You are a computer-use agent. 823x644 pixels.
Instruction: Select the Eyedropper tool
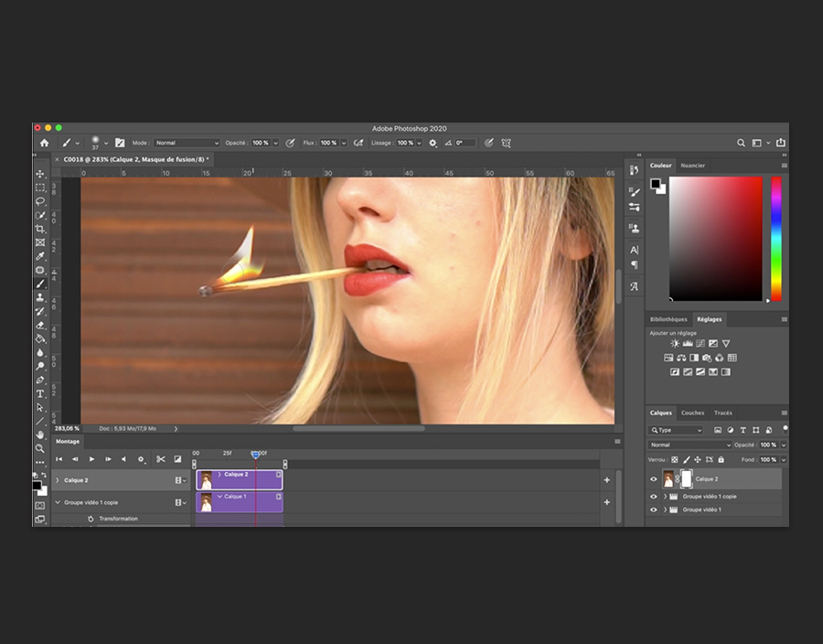pyautogui.click(x=40, y=256)
